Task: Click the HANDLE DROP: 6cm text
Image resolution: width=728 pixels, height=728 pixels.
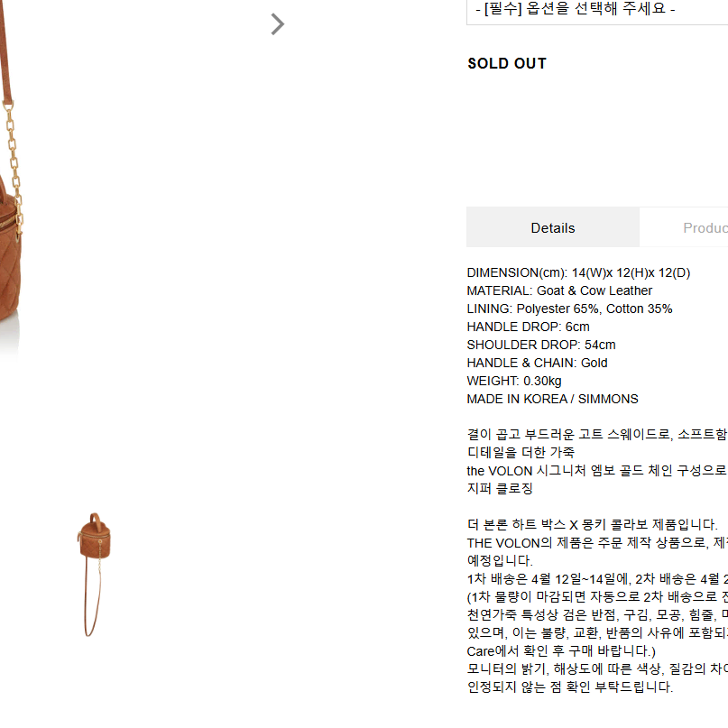Action: [x=529, y=327]
